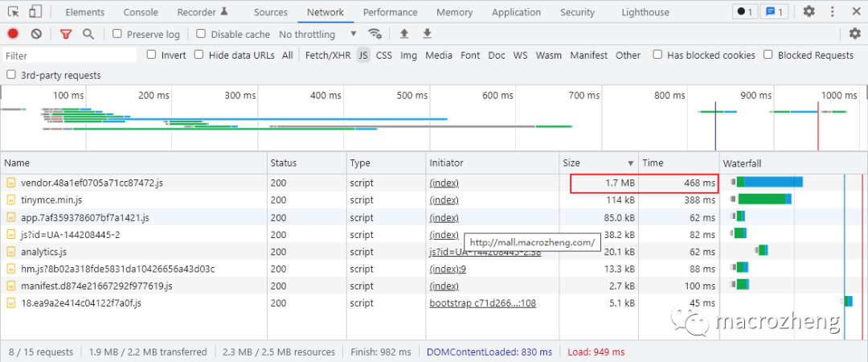This screenshot has height=362, width=868.
Task: Open the No throttling dropdown
Action: (x=317, y=35)
